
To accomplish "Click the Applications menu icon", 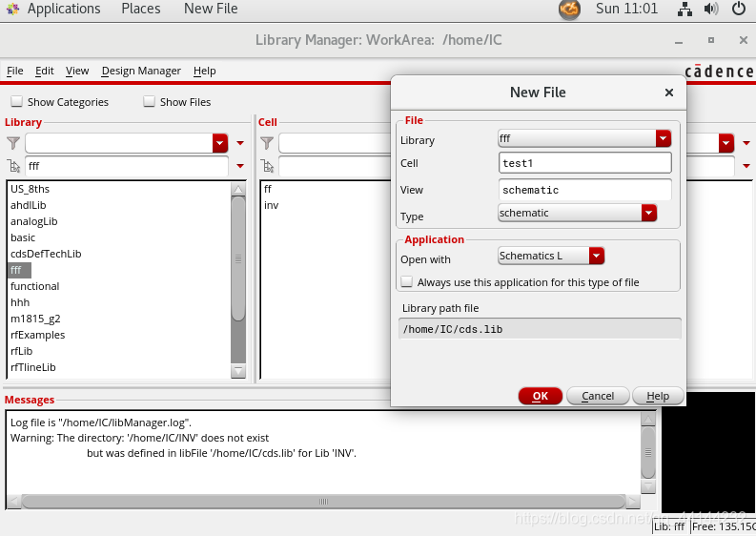I will pyautogui.click(x=13, y=9).
